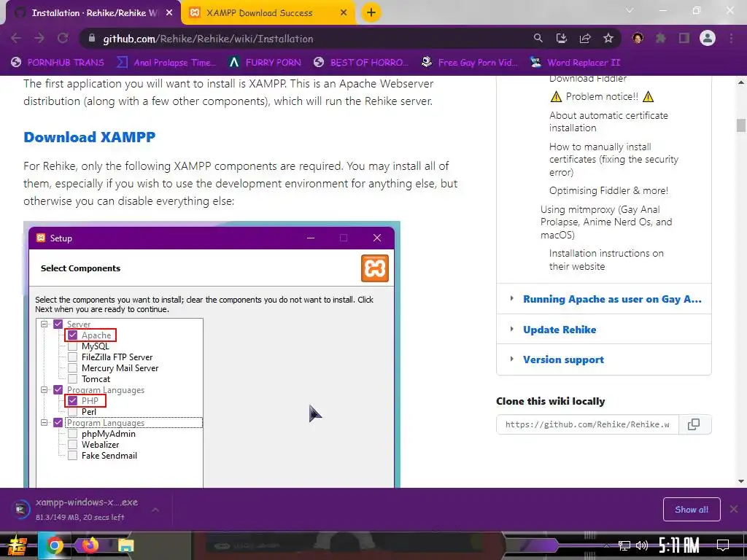Toggle the Apache checkbox in Setup image
Image resolution: width=747 pixels, height=560 pixels.
pyautogui.click(x=72, y=335)
